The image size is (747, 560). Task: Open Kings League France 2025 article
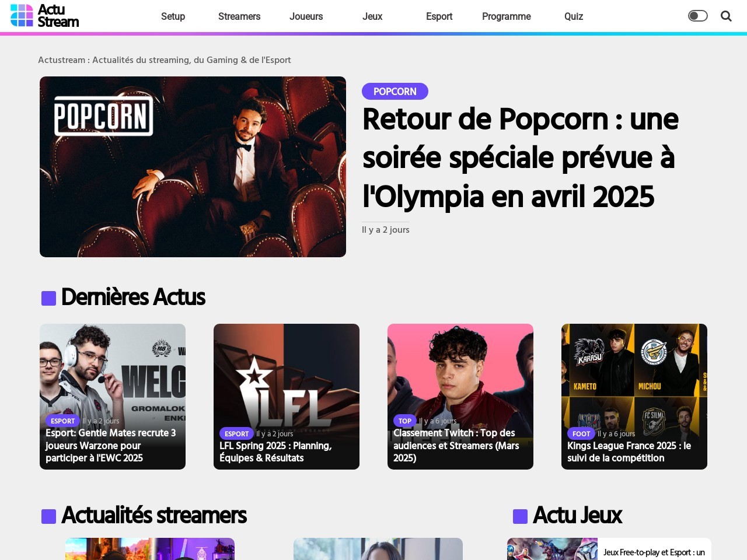point(629,452)
